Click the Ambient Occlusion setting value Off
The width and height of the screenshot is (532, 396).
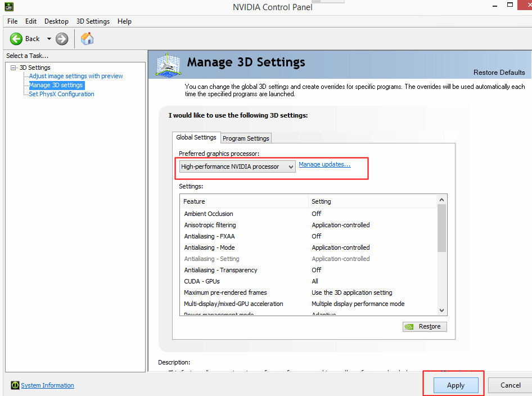[316, 214]
